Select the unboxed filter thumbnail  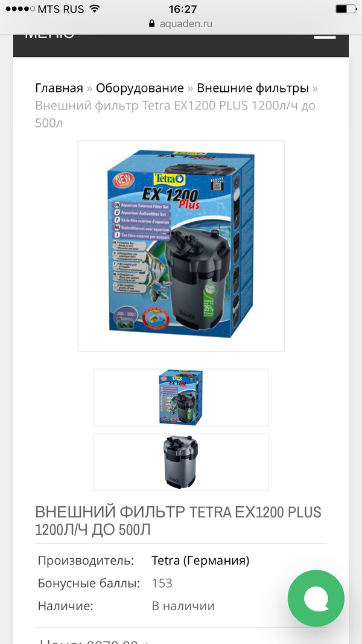tap(181, 462)
